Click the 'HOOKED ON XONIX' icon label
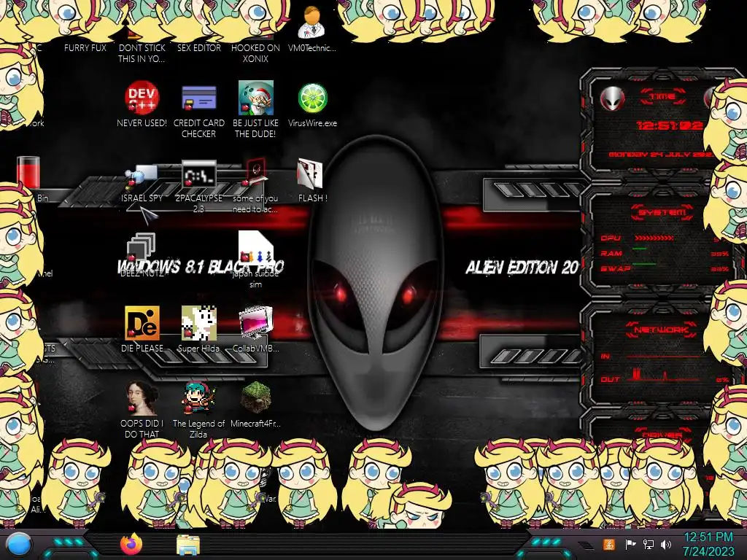The image size is (747, 560). click(x=255, y=53)
